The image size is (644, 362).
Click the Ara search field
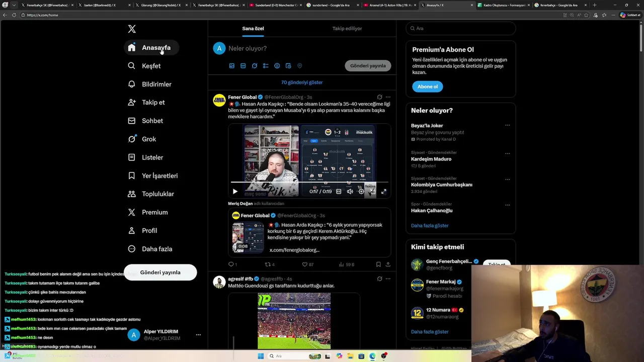pyautogui.click(x=461, y=29)
